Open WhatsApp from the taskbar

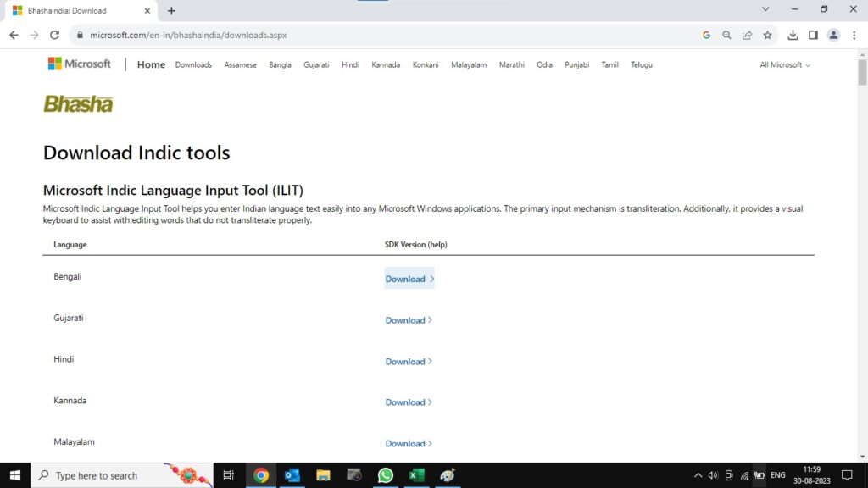[x=386, y=475]
